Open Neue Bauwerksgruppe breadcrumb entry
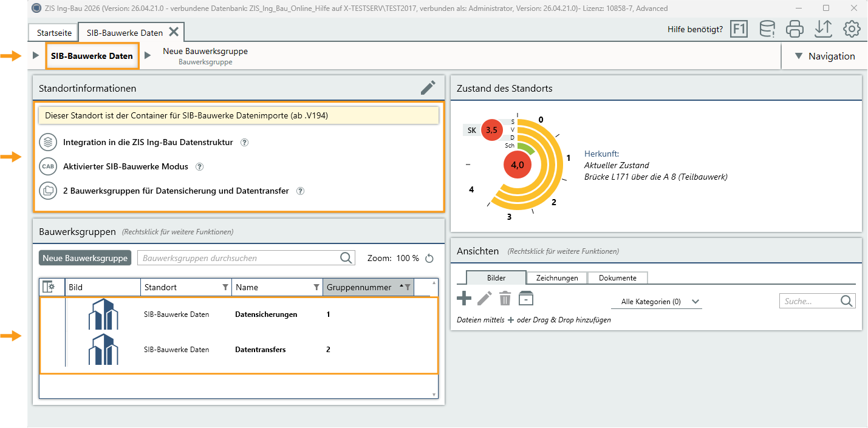This screenshot has width=868, height=428. [x=205, y=56]
